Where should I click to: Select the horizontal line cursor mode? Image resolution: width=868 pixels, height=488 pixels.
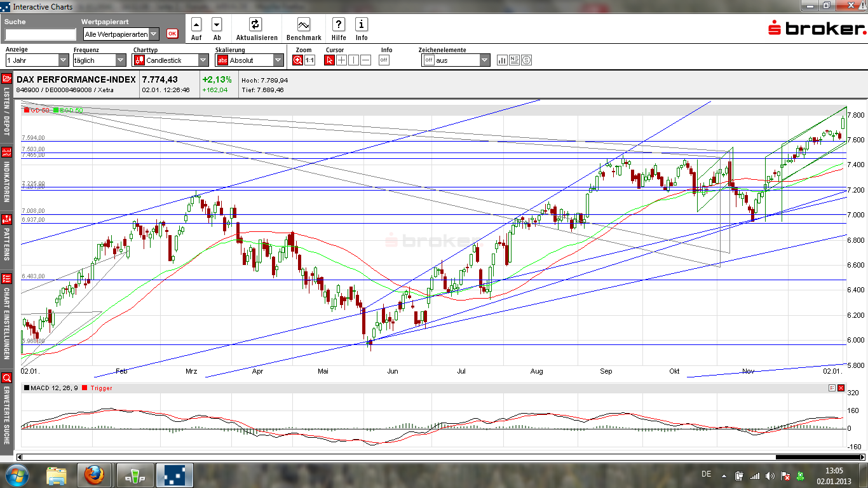[365, 60]
